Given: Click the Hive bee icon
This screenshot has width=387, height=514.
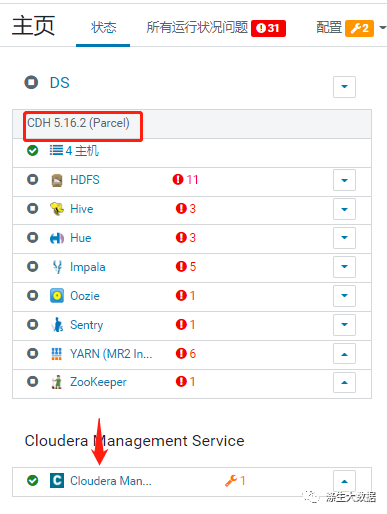Looking at the screenshot, I should 57,209.
